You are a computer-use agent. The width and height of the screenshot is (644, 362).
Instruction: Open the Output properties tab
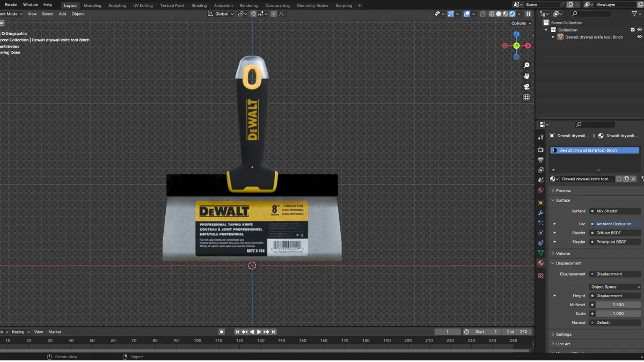click(x=540, y=160)
